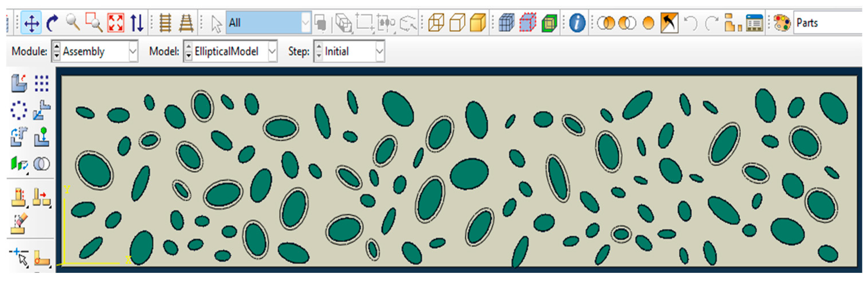Viewport: 868px width, 282px height.
Task: Open the Query information tool
Action: coord(577,23)
